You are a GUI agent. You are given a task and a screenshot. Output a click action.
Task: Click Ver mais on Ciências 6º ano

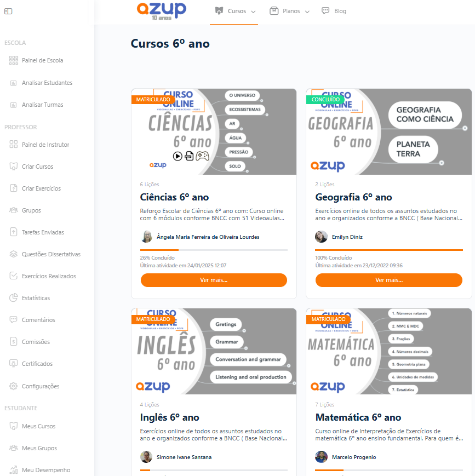pyautogui.click(x=214, y=280)
